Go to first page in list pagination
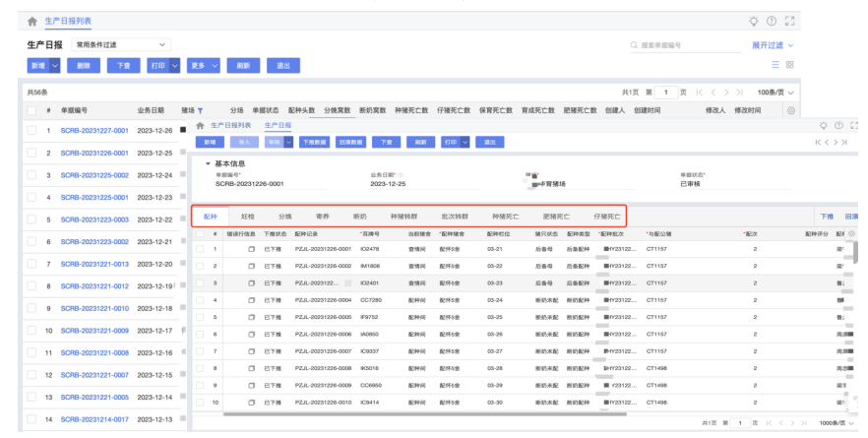This screenshot has height=438, width=868. coord(699,93)
